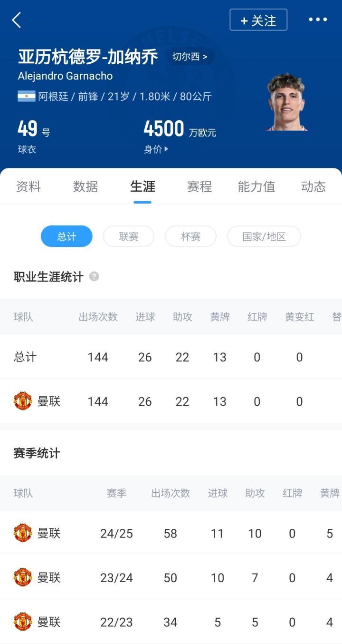Tap the player portrait photo
This screenshot has width=342, height=644.
[286, 102]
